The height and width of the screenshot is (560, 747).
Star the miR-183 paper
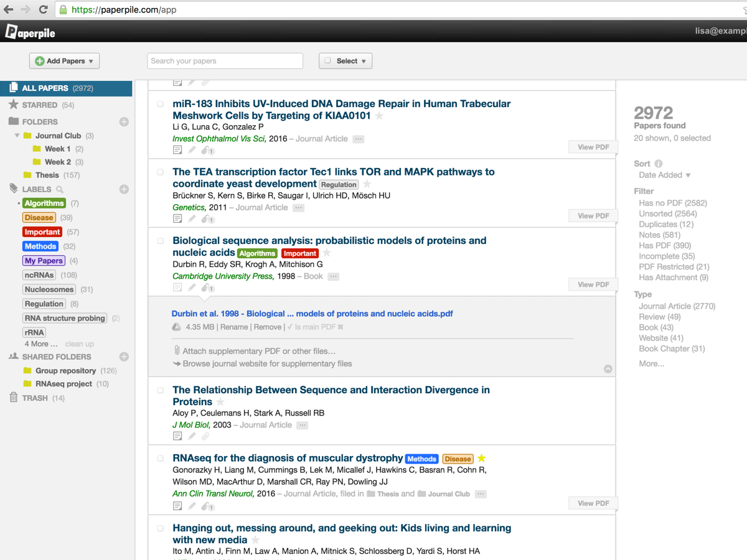pos(379,116)
